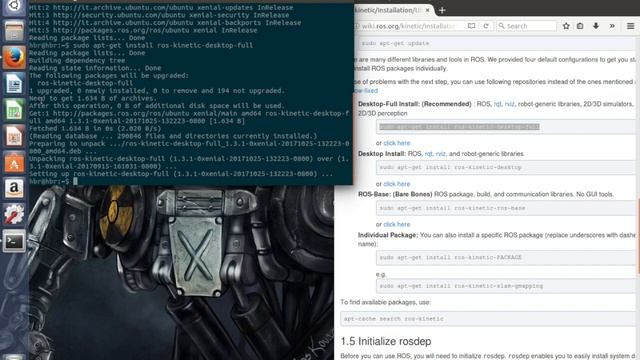Launch LibreOffice Writer from the dock
Viewport: 640px width, 360px height.
tap(14, 84)
